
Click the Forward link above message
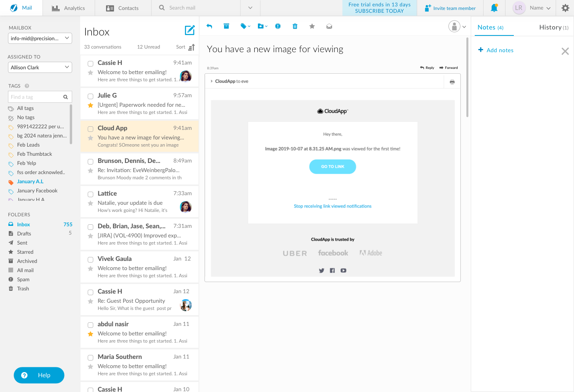tap(448, 68)
